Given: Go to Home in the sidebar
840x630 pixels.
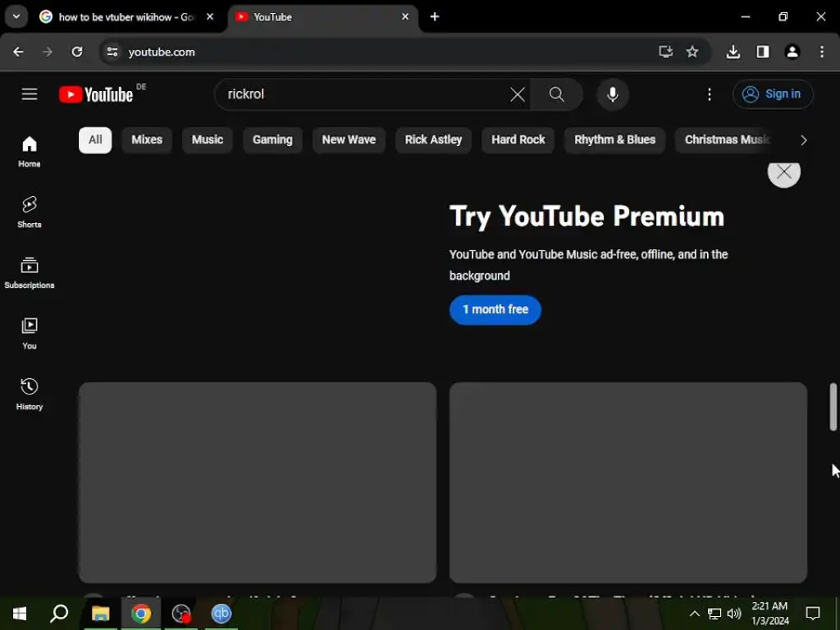Looking at the screenshot, I should pyautogui.click(x=30, y=152).
